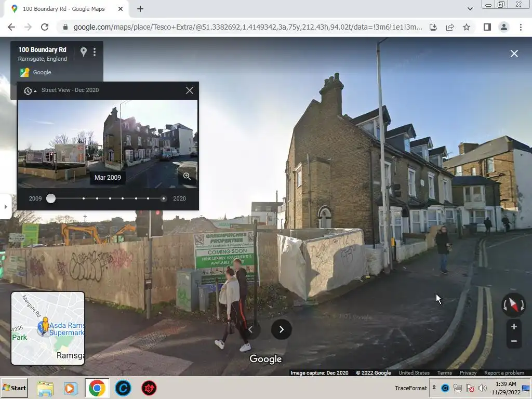Rotate view counterclockwise on compass

coord(505,305)
